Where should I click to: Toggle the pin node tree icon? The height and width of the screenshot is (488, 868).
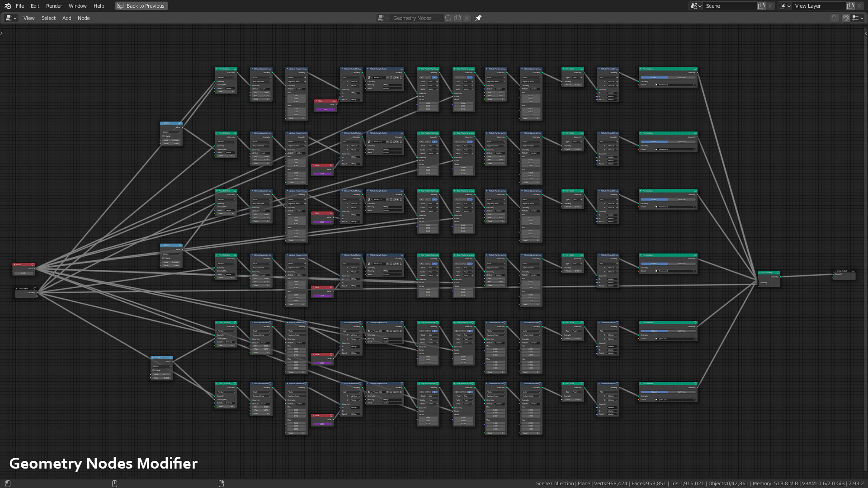[478, 18]
